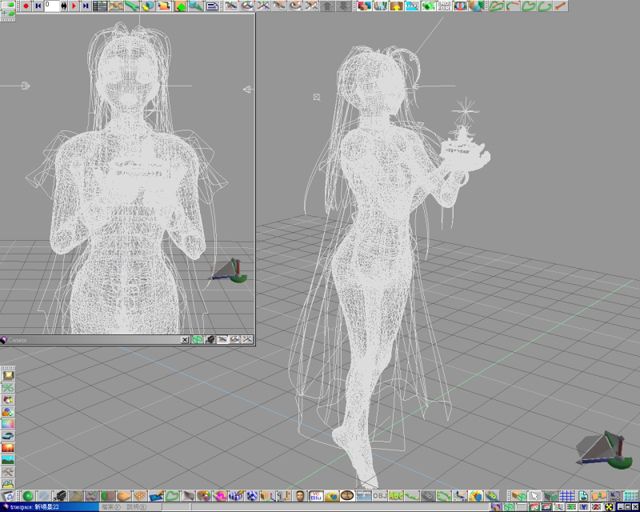Click the frame number field in top toolbar
The image size is (640, 512).
[x=52, y=6]
